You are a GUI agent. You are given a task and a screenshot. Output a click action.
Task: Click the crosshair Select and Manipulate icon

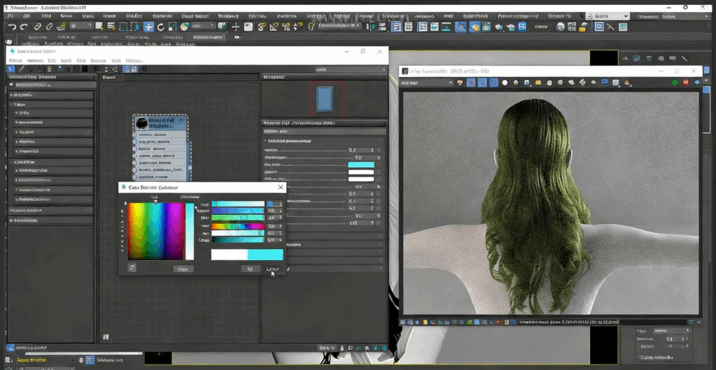tap(236, 27)
